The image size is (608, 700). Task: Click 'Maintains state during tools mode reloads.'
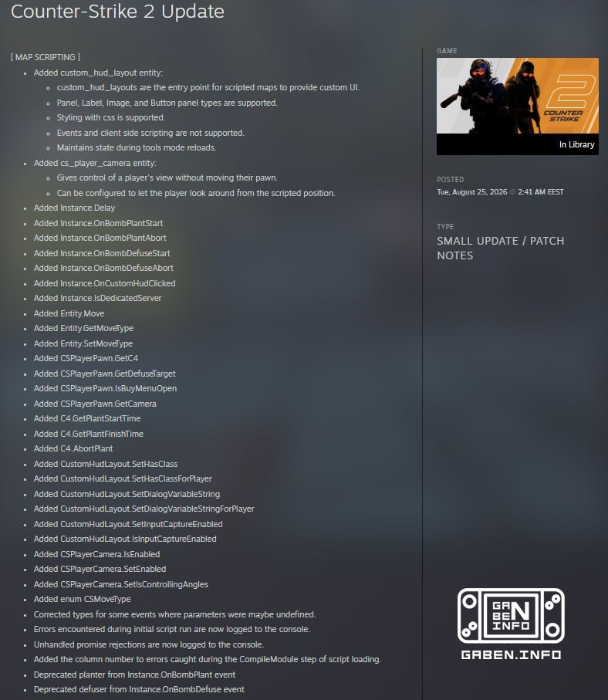(x=136, y=147)
